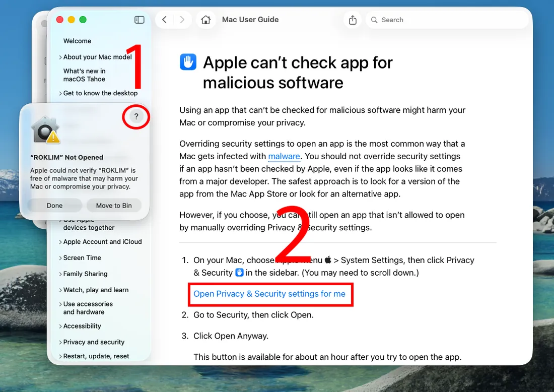Open the Family Sharing sidebar topic
The image size is (554, 392).
point(85,274)
